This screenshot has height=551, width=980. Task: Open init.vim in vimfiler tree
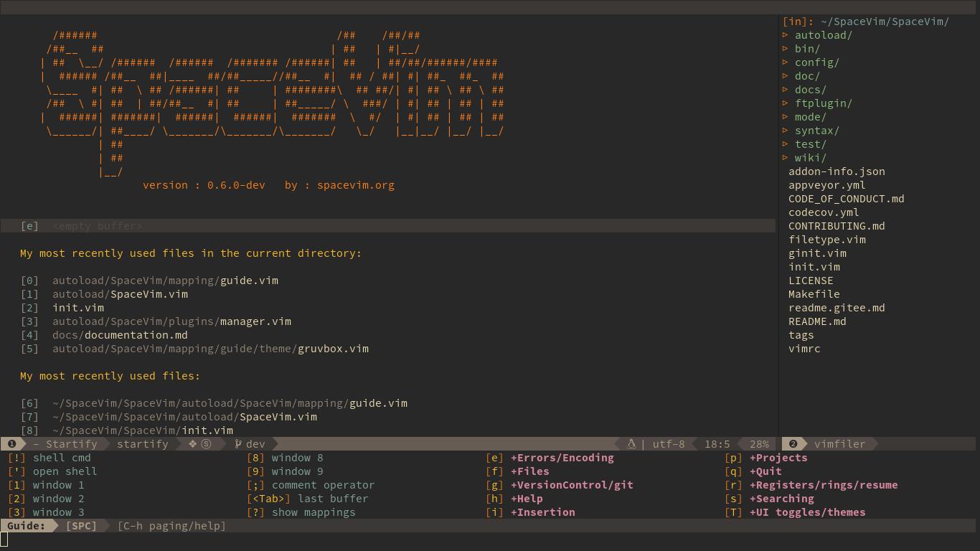point(814,267)
